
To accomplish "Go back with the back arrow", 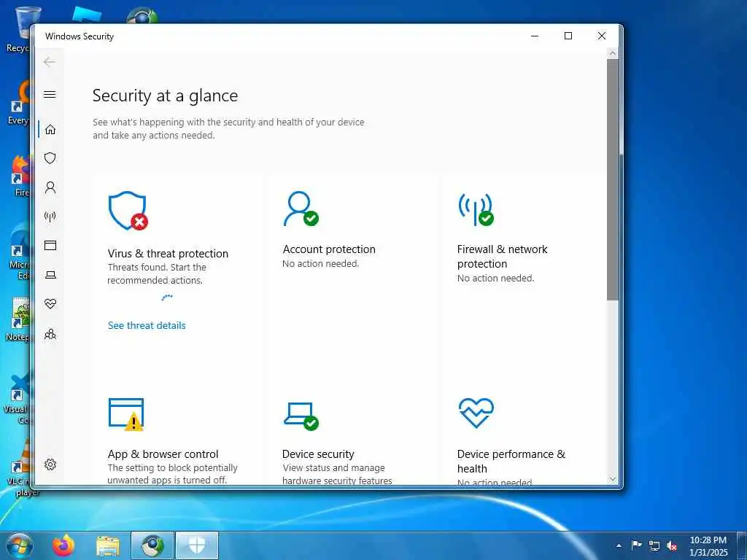I will (49, 62).
